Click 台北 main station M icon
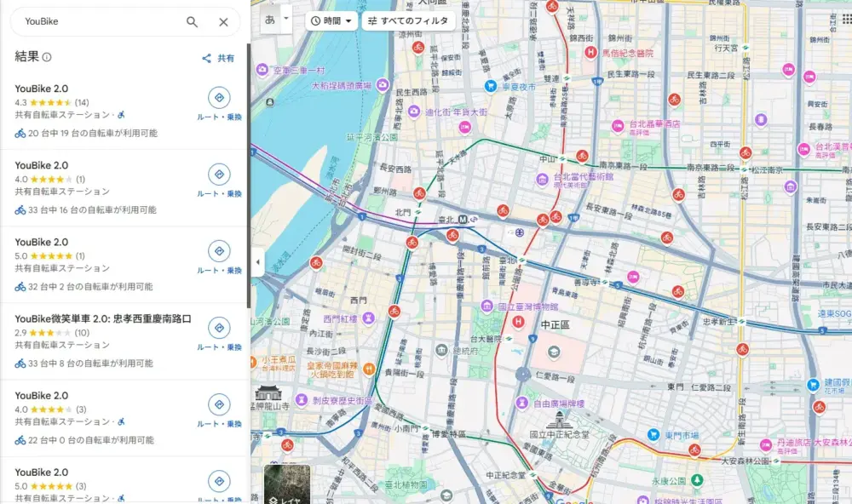 point(463,220)
